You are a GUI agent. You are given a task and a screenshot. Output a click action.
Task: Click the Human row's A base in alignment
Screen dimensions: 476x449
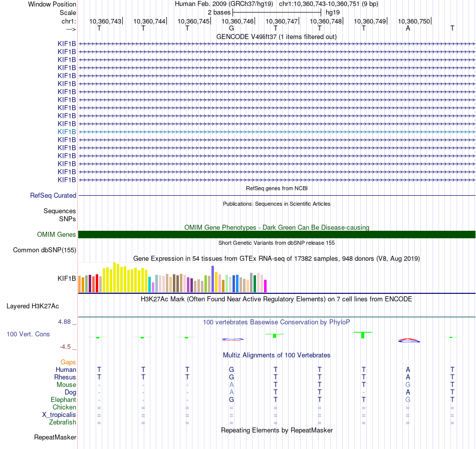point(408,369)
